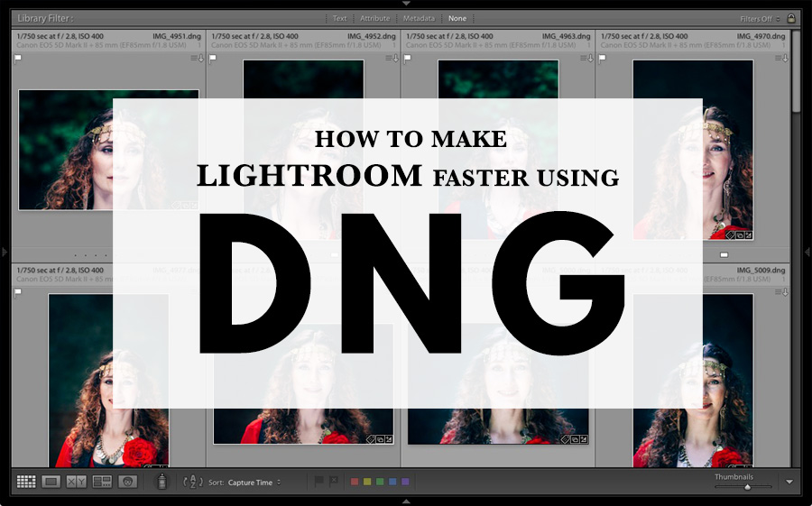The width and height of the screenshot is (812, 506).
Task: Click IMG_4951.dng file name
Action: [177, 36]
